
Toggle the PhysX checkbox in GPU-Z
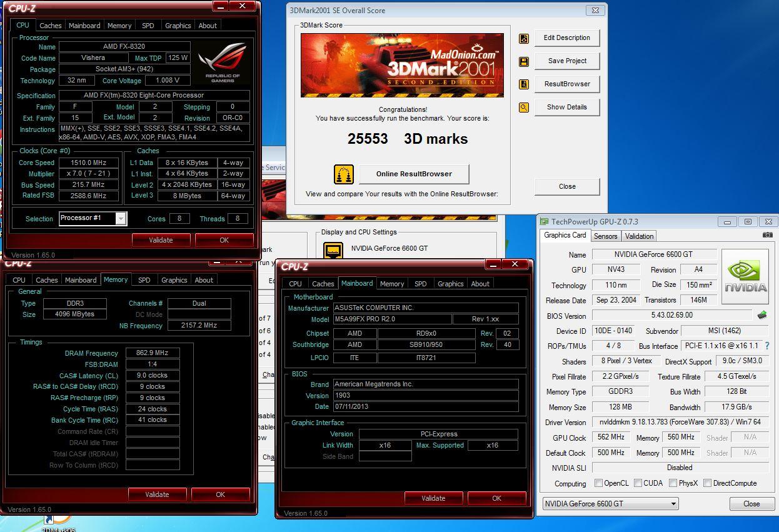click(x=673, y=483)
